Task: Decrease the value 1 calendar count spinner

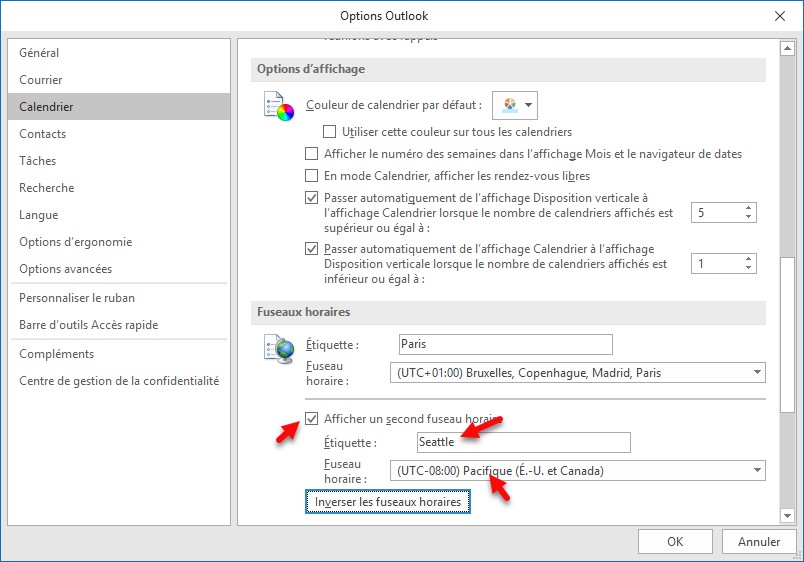Action: (x=749, y=268)
